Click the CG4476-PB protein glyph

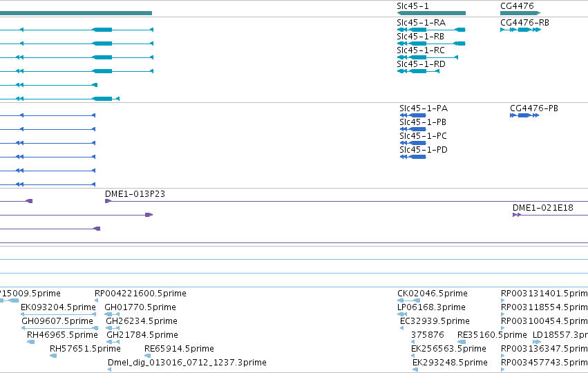click(524, 115)
